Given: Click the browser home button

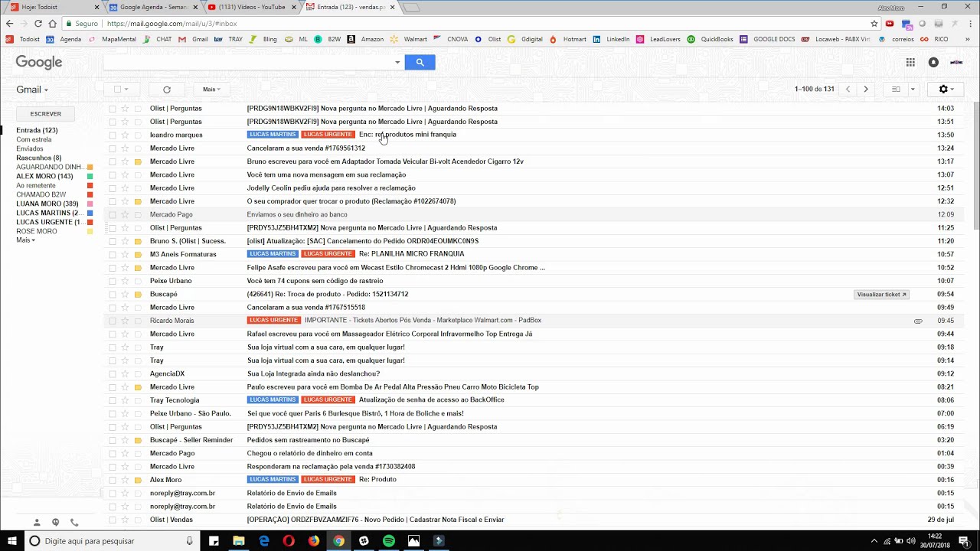Looking at the screenshot, I should tap(52, 24).
